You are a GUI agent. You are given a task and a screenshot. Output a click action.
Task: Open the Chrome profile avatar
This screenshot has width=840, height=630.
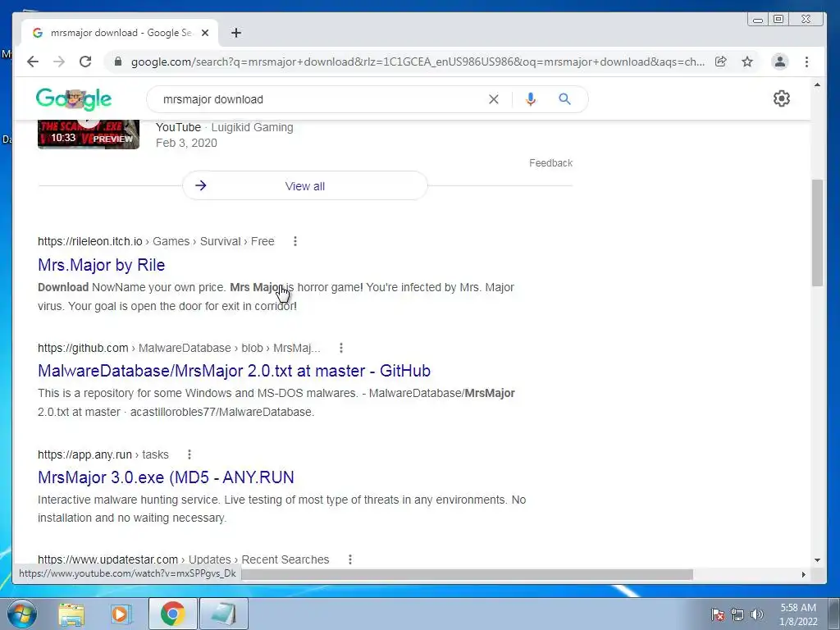pos(780,62)
